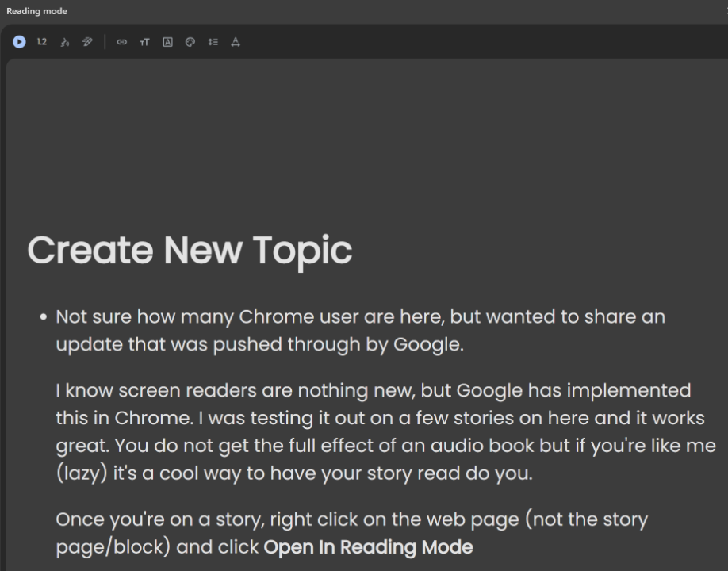Open the 1.2 voice speed menu
This screenshot has height=571, width=728.
[x=41, y=42]
